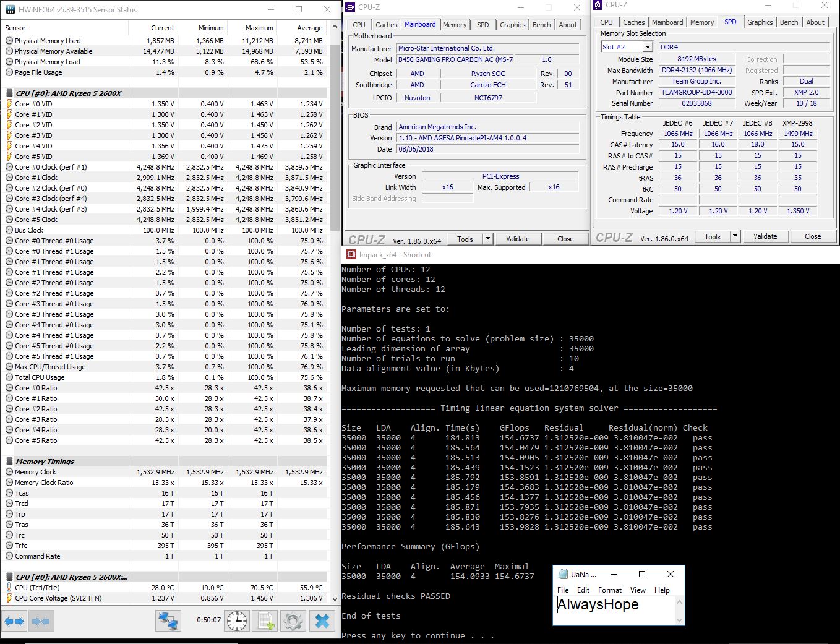Click the Command Rate sensor icon in HWiNFO
The height and width of the screenshot is (644, 840).
pos(9,556)
